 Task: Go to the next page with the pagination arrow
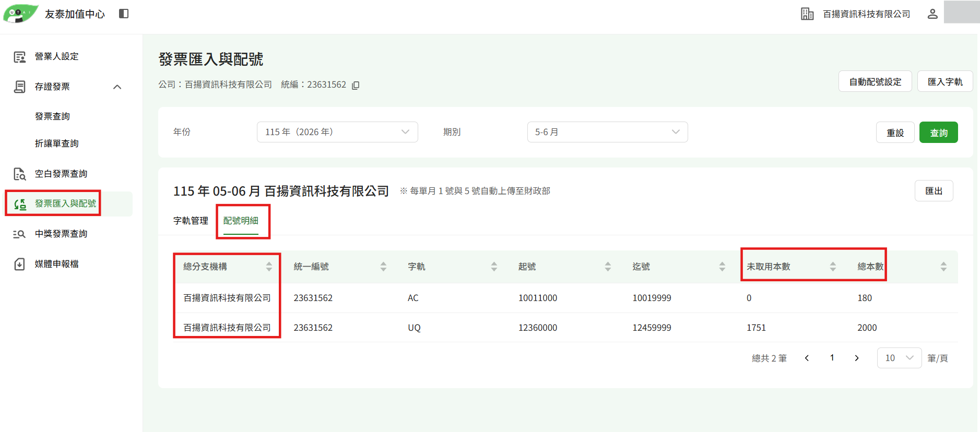[856, 358]
